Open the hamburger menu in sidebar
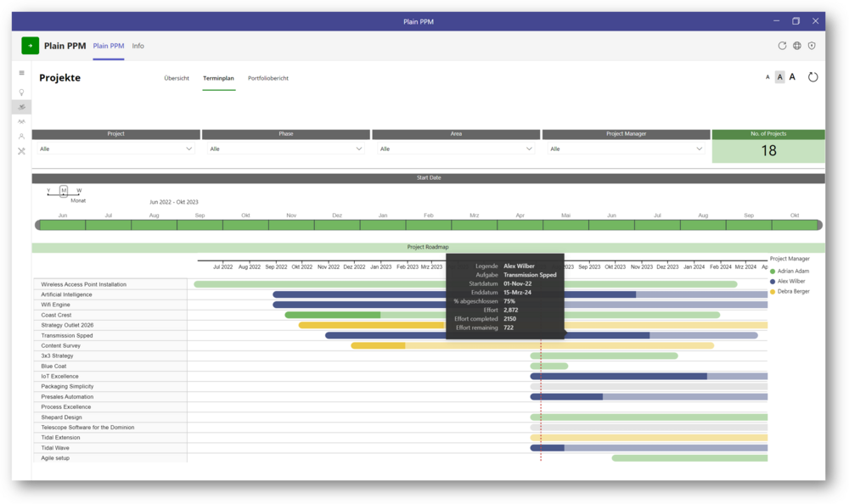849x504 pixels. coord(22,73)
